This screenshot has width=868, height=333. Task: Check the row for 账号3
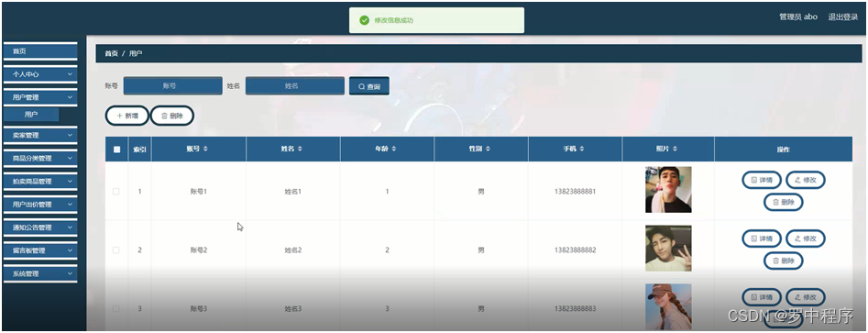click(116, 308)
